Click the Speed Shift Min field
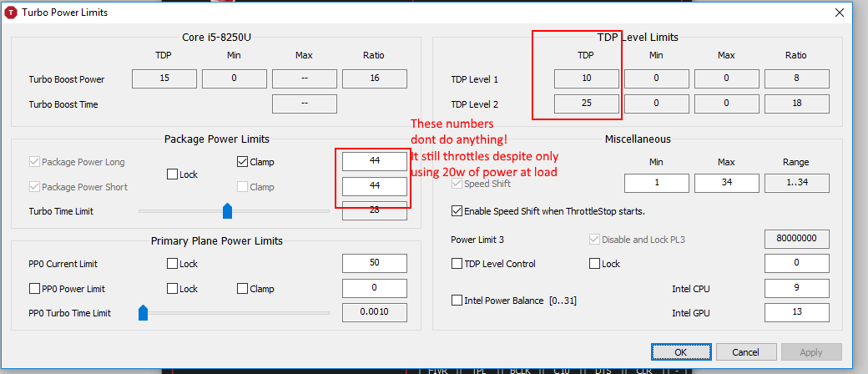This screenshot has width=868, height=374. click(x=657, y=184)
